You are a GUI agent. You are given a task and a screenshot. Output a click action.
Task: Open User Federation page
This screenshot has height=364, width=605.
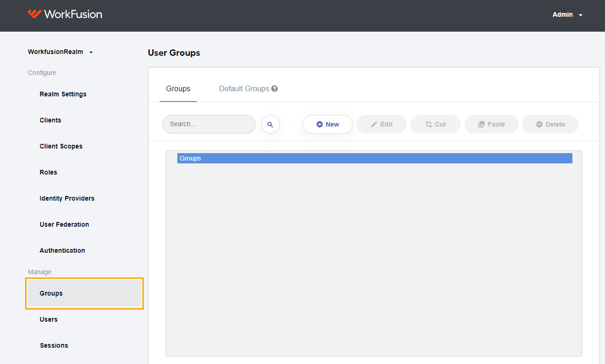(64, 224)
